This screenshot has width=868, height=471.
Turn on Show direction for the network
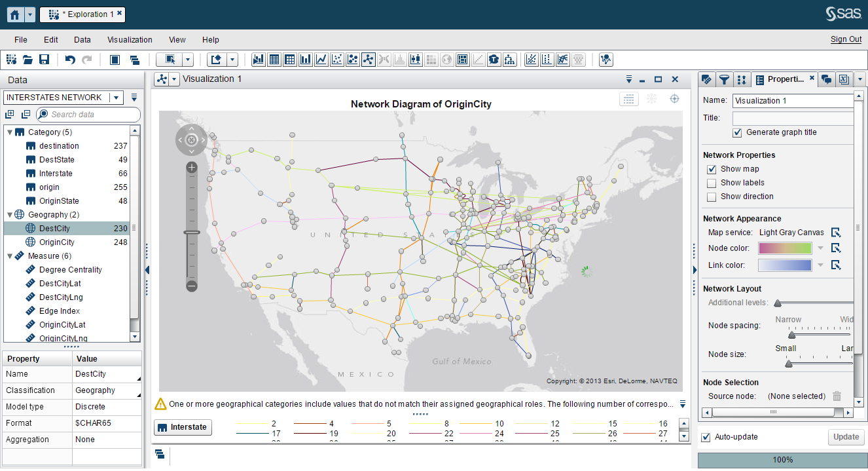point(712,197)
